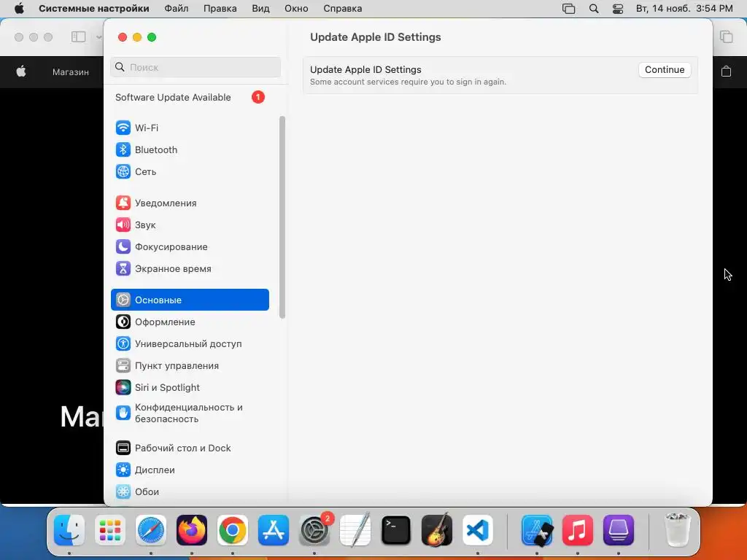This screenshot has width=747, height=560.
Task: Click Continue to update Apple ID
Action: [664, 69]
